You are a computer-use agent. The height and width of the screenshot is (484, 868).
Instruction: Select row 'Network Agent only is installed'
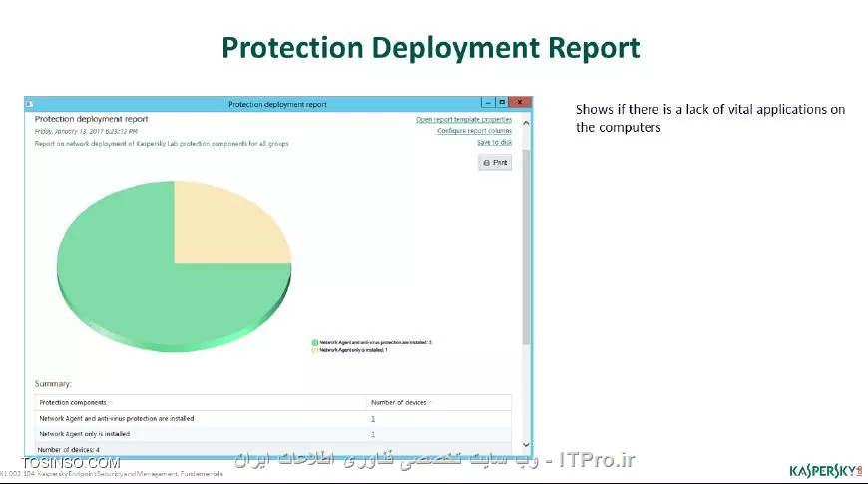[x=273, y=434]
